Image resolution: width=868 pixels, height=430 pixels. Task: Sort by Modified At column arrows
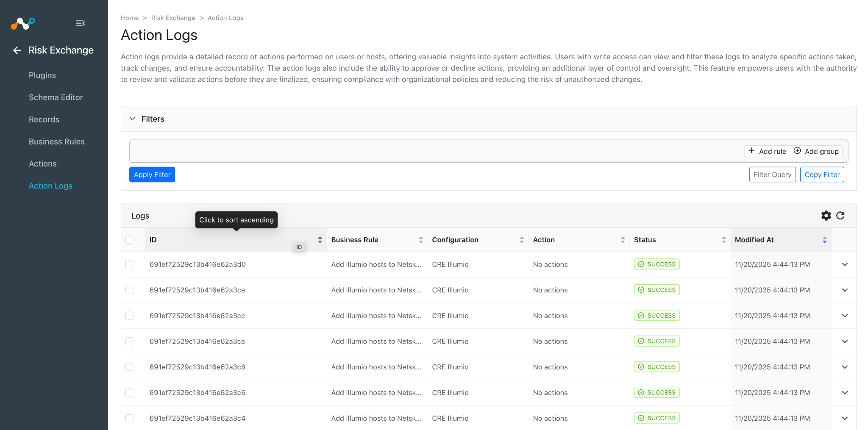point(824,240)
